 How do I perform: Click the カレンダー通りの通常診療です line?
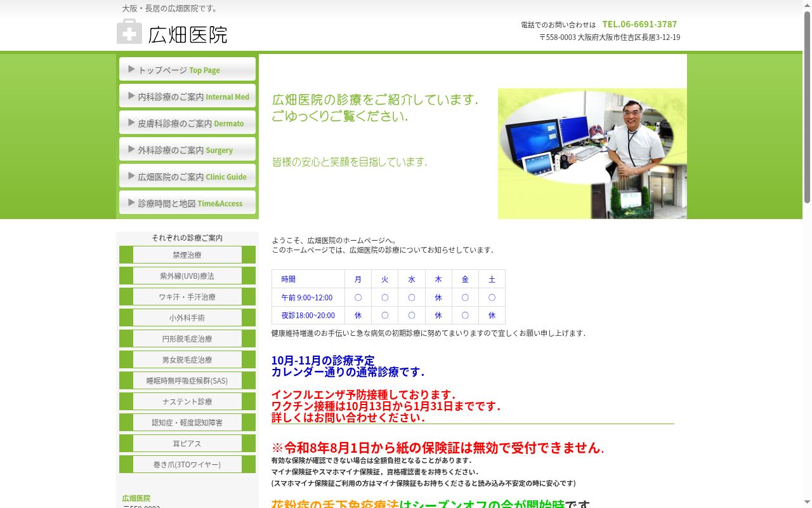click(348, 372)
